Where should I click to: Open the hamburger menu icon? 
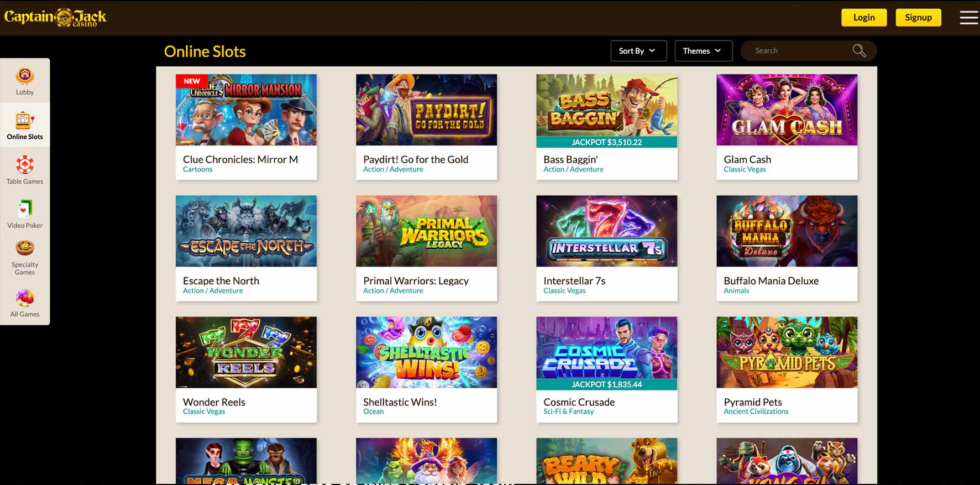tap(968, 18)
